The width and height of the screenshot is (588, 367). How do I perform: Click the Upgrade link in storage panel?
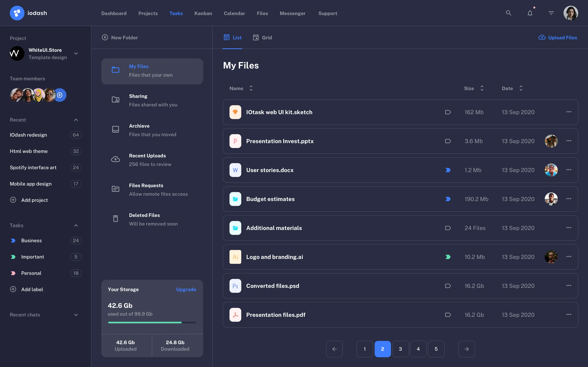(186, 289)
